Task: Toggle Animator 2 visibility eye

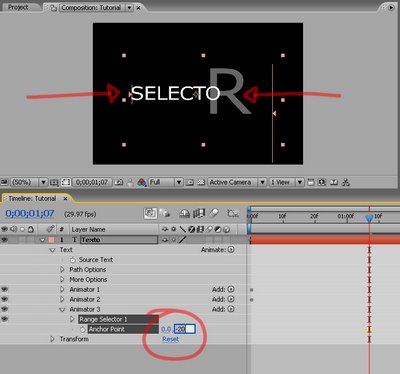Action: pyautogui.click(x=4, y=299)
